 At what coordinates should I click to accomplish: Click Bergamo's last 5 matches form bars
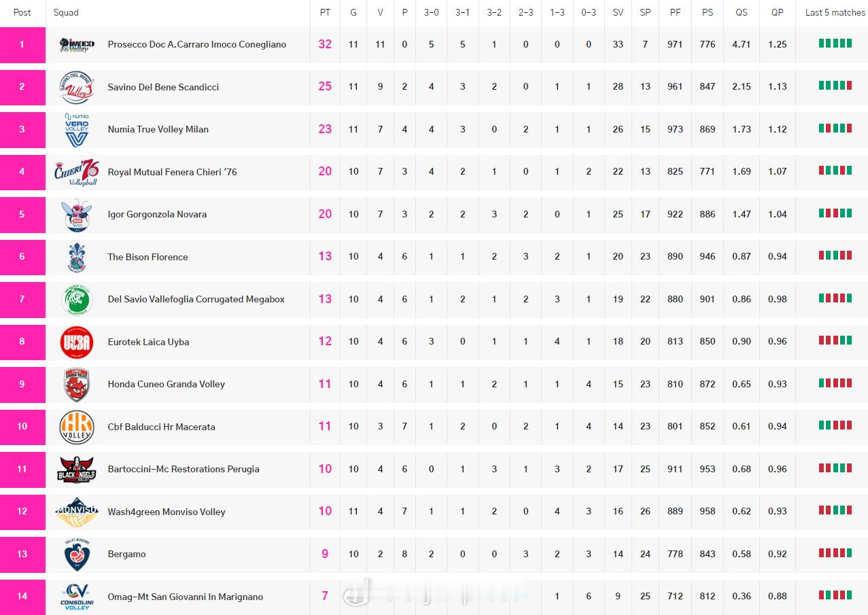coord(835,552)
